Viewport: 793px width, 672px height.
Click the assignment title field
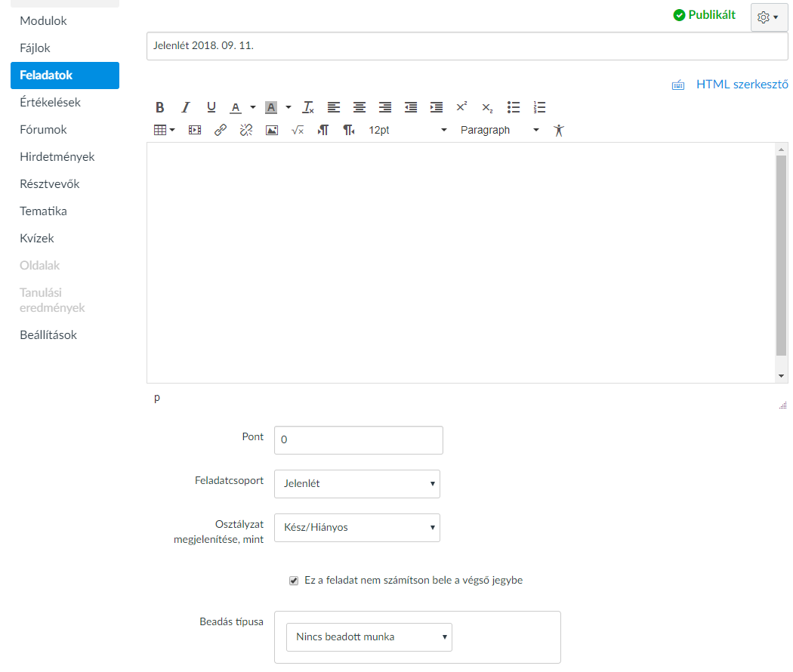(467, 46)
